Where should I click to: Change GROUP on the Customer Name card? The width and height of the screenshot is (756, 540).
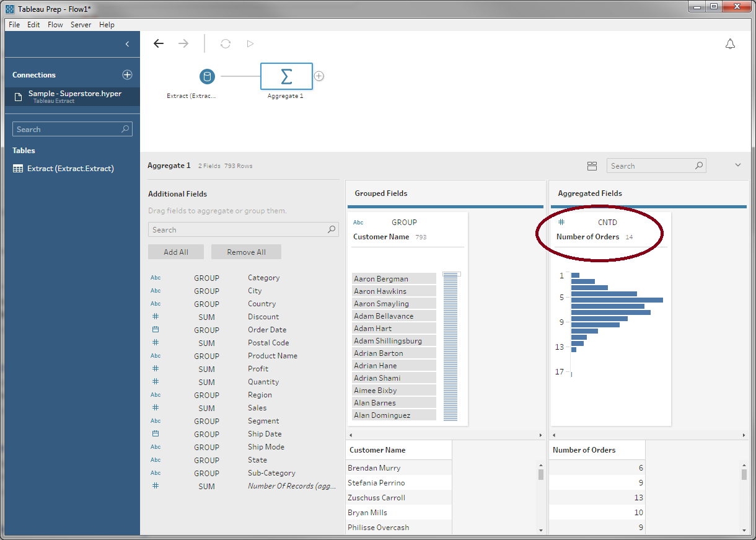(404, 222)
